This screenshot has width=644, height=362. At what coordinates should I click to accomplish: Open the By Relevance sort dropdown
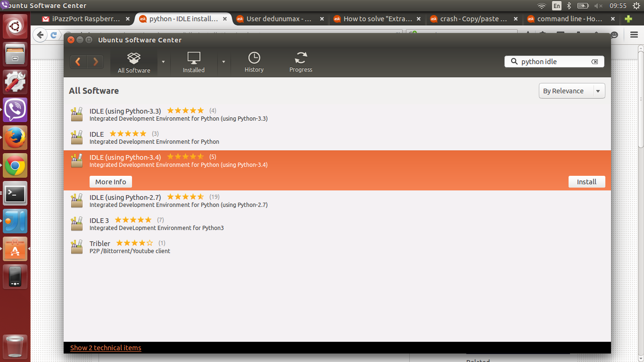[572, 91]
